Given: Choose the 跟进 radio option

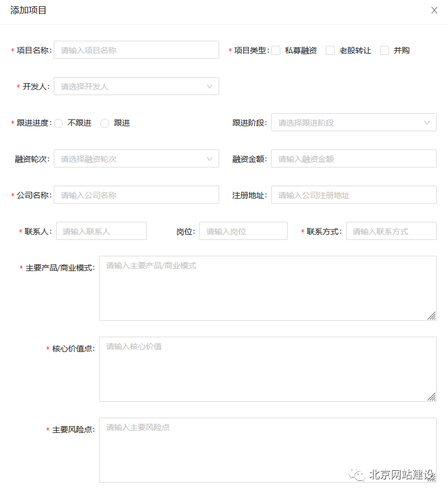Looking at the screenshot, I should (x=105, y=123).
